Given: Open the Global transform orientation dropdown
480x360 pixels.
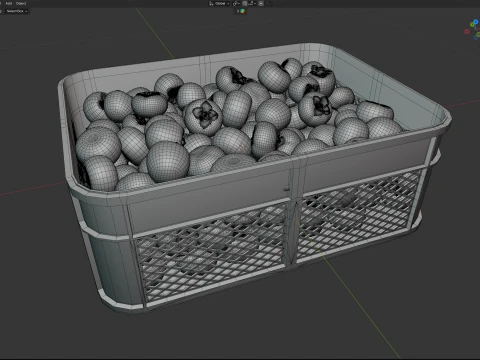Looking at the screenshot, I should pos(219,3).
